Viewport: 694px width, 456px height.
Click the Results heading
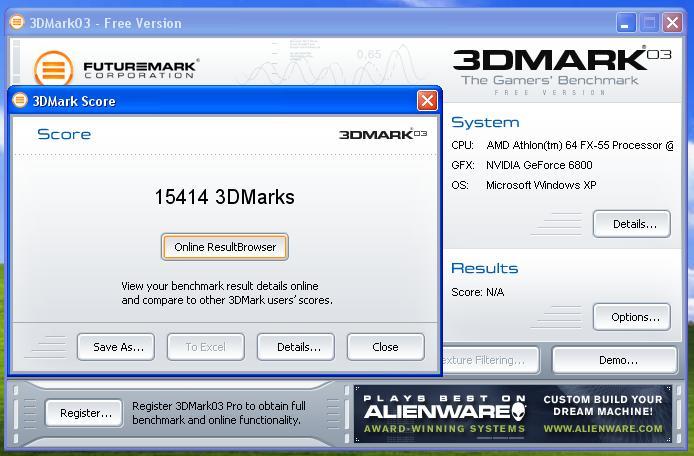[485, 268]
